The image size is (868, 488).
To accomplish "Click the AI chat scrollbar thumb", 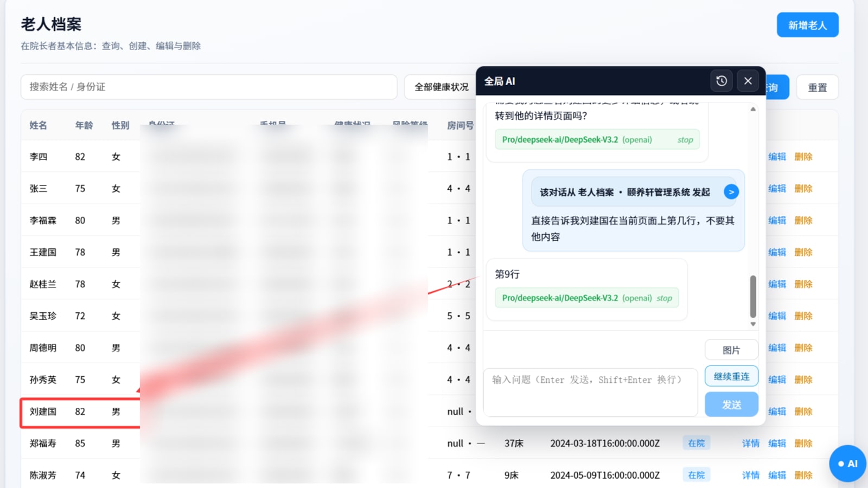I will [x=753, y=296].
